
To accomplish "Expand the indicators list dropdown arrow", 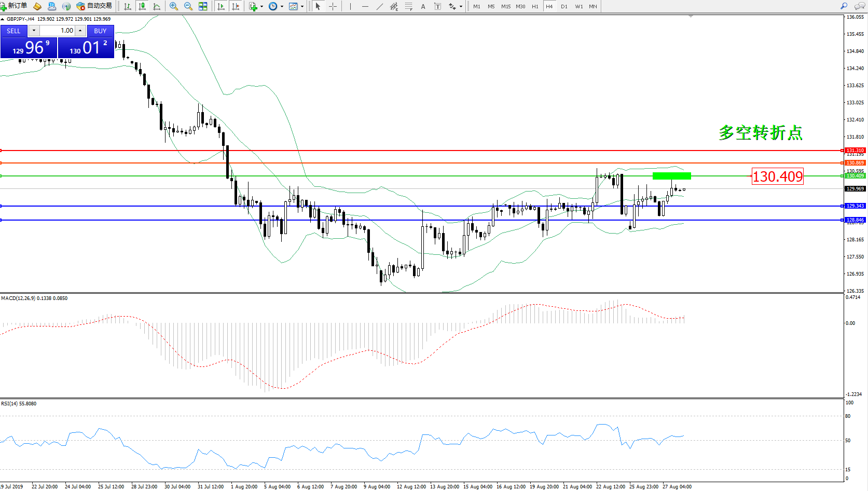I will tap(261, 7).
